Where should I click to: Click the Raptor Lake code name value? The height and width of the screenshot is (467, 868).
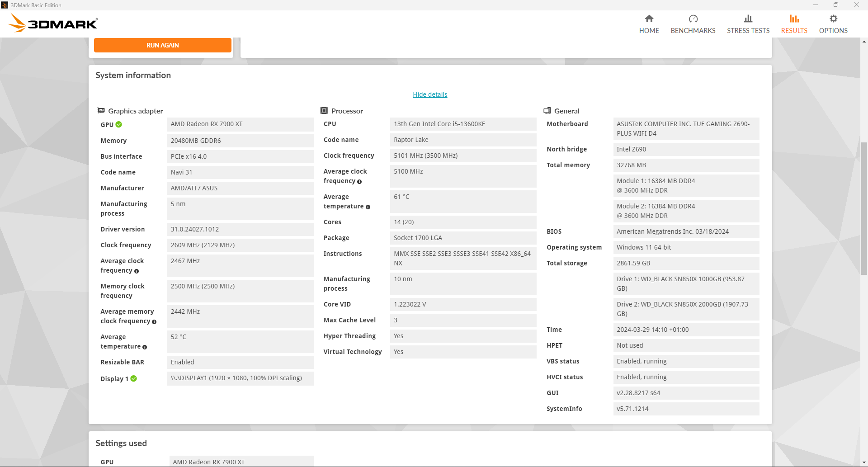(x=463, y=140)
